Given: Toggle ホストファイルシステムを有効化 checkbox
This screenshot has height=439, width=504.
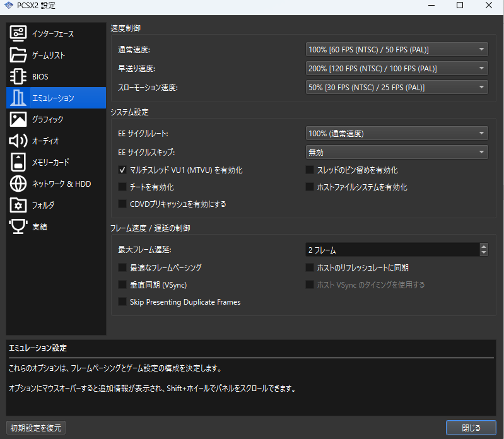Looking at the screenshot, I should click(x=310, y=187).
